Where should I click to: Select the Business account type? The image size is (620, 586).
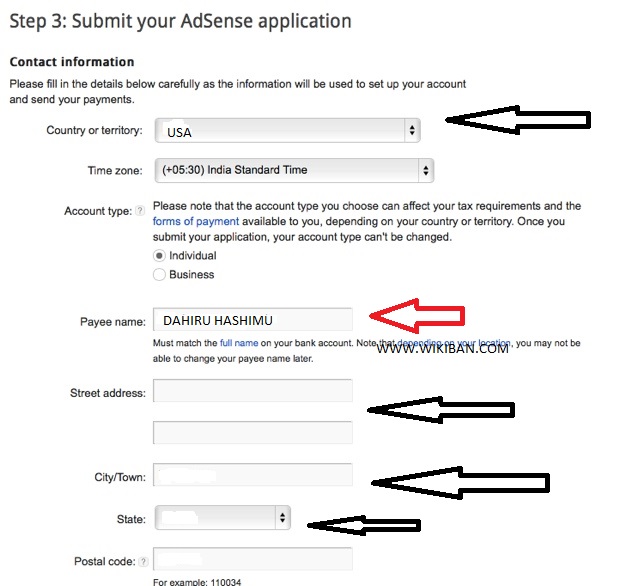pyautogui.click(x=159, y=274)
